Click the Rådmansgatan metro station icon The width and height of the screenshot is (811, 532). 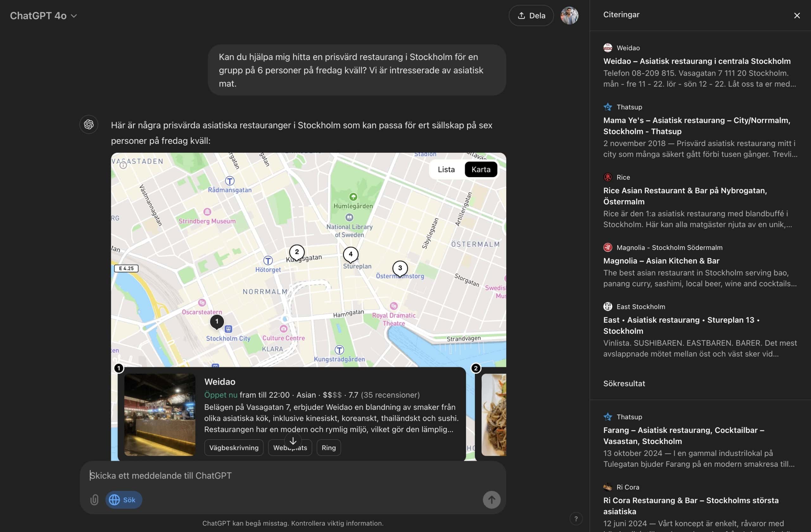click(230, 181)
